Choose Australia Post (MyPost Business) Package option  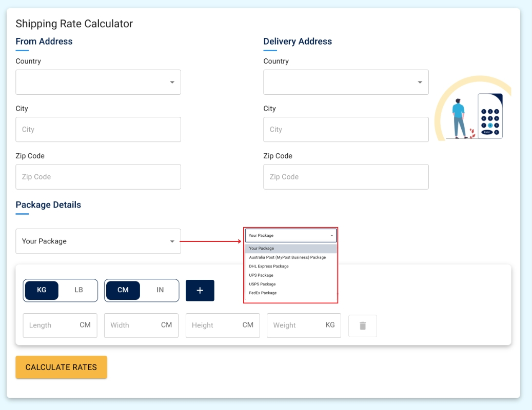[x=291, y=257]
